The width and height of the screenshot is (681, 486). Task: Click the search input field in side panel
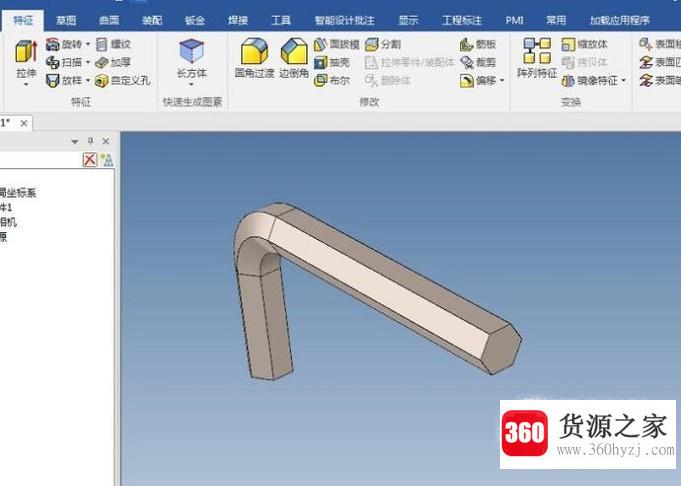tap(40, 160)
